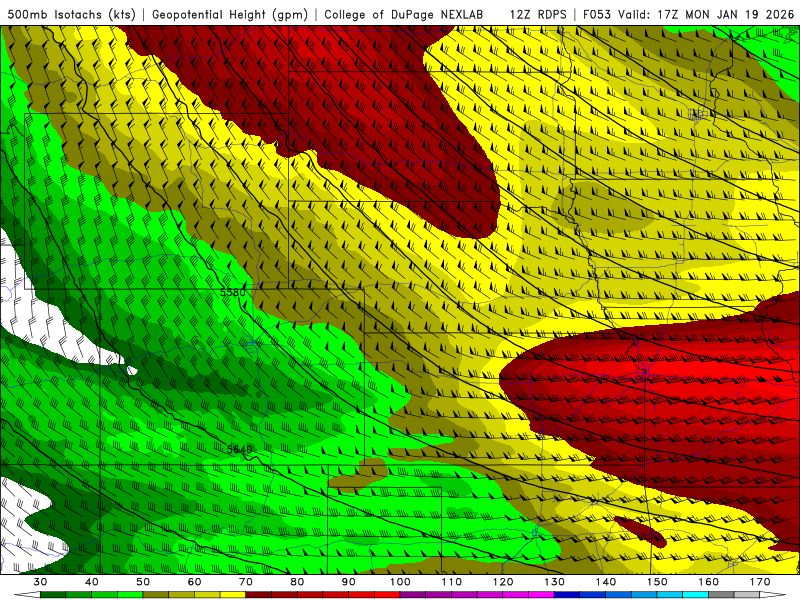The height and width of the screenshot is (600, 800).
Task: Click the 170 legend number
Action: pyautogui.click(x=760, y=582)
